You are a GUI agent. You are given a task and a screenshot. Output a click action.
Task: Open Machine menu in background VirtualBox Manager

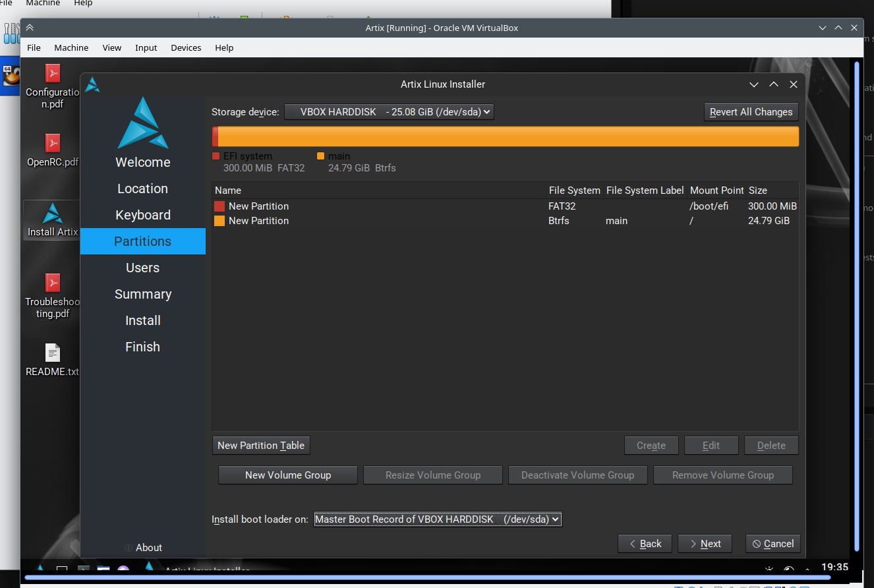coord(43,3)
